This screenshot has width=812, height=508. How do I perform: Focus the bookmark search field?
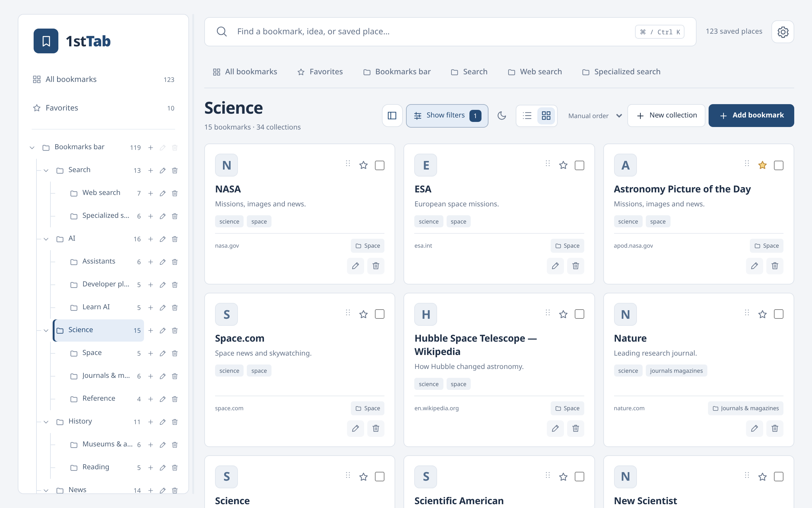(x=450, y=31)
